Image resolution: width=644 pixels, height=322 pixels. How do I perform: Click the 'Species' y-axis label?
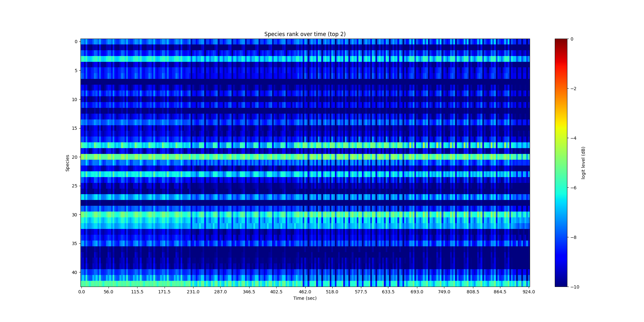click(68, 163)
